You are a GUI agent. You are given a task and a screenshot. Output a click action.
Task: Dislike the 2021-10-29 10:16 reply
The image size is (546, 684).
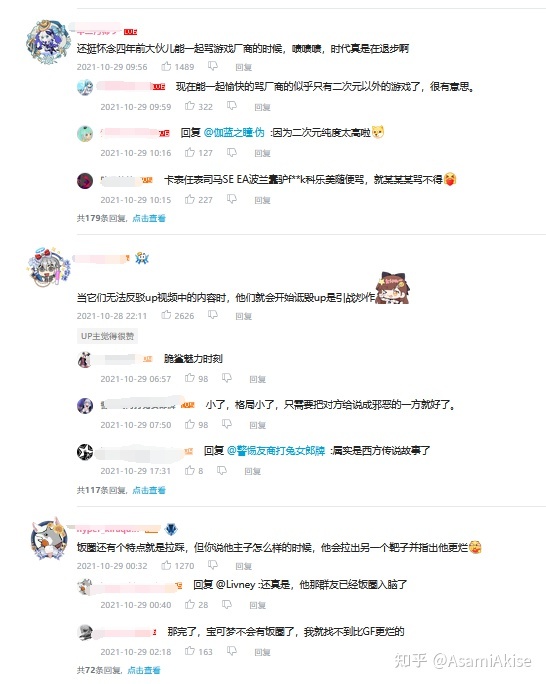point(232,152)
